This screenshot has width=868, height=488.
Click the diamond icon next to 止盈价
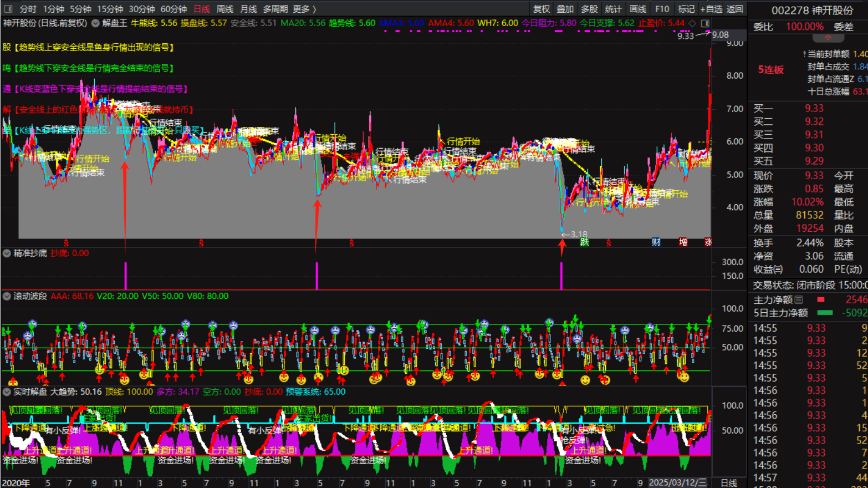[692, 23]
